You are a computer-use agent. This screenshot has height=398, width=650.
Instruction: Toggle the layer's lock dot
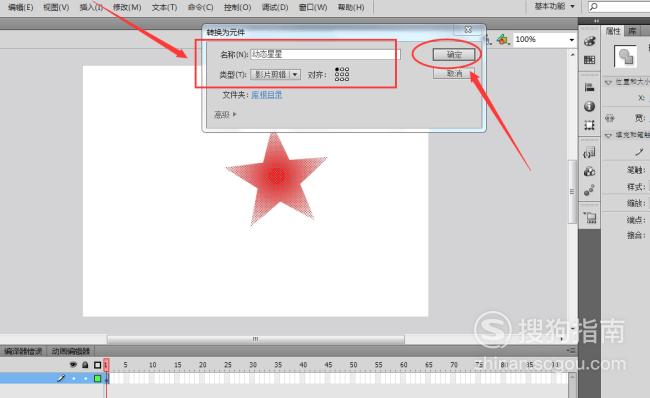[86, 378]
